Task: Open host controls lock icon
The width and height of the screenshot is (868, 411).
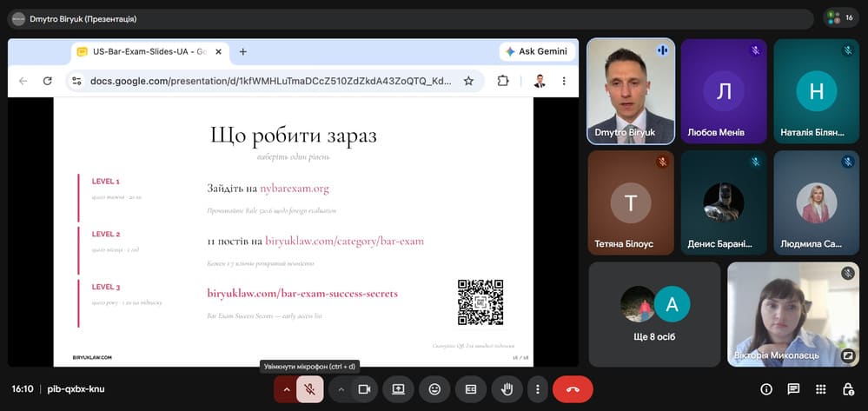Action: click(x=847, y=389)
